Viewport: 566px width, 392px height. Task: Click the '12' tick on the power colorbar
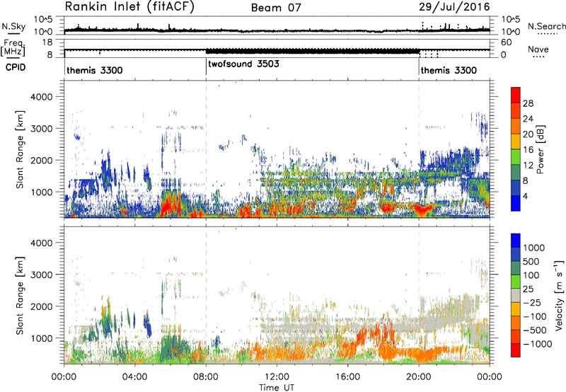[x=528, y=166]
